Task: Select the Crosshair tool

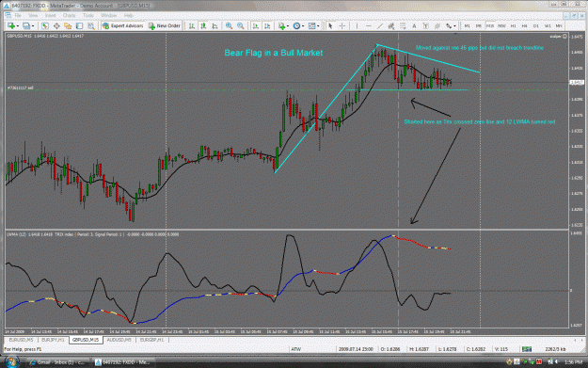Action: (342, 26)
